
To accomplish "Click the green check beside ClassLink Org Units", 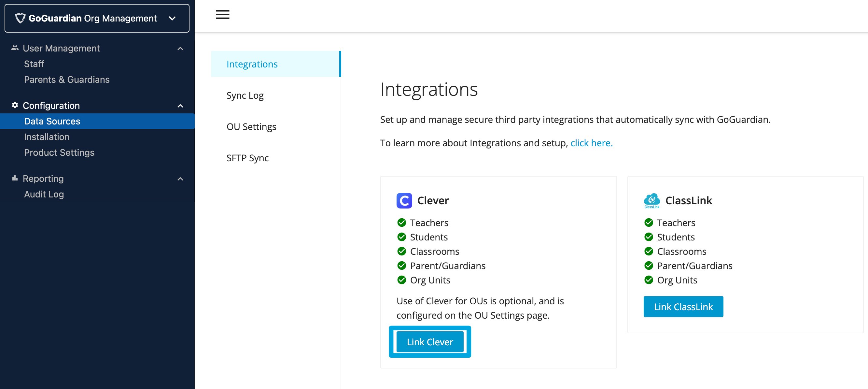I will 649,280.
